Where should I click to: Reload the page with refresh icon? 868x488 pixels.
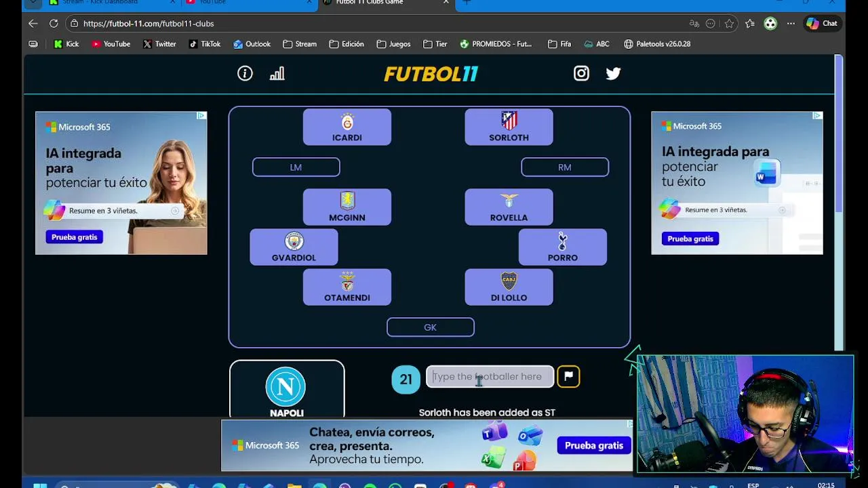pyautogui.click(x=54, y=23)
